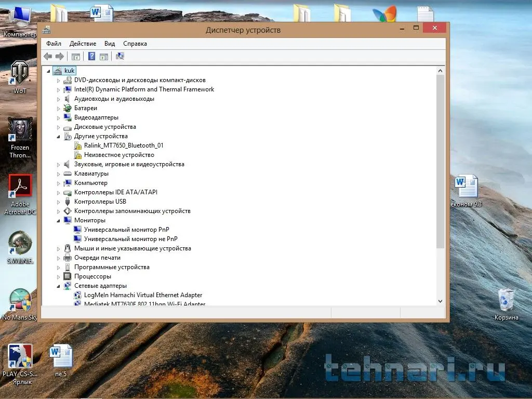
Task: Select the WoT desktop shortcut
Action: 20,77
